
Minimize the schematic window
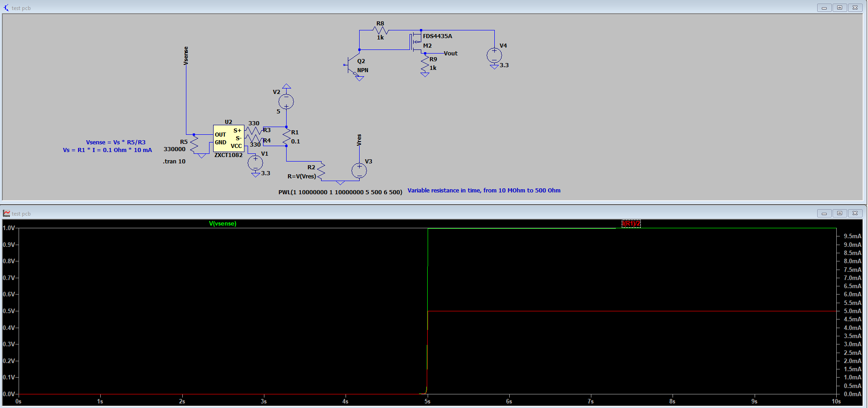click(x=824, y=8)
